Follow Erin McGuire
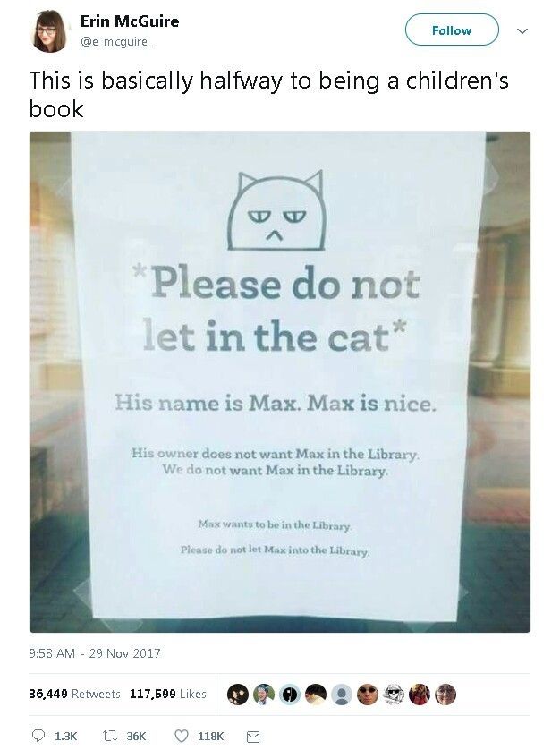Screen dimensions: 560x750 click(452, 30)
